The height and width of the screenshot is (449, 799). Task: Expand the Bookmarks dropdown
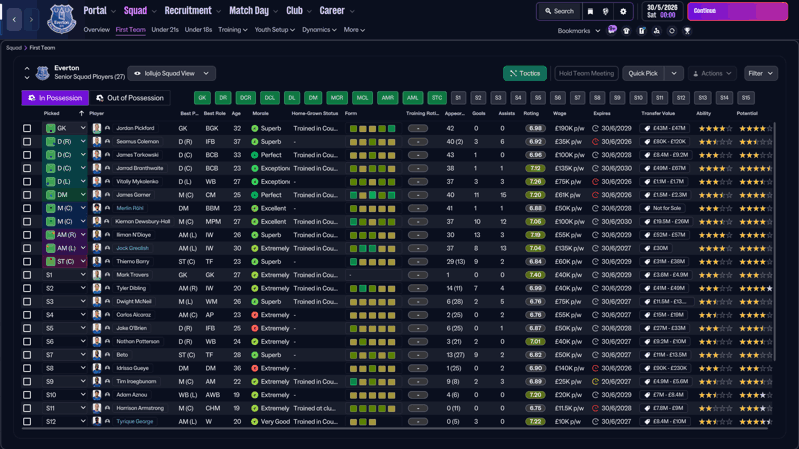pyautogui.click(x=579, y=31)
